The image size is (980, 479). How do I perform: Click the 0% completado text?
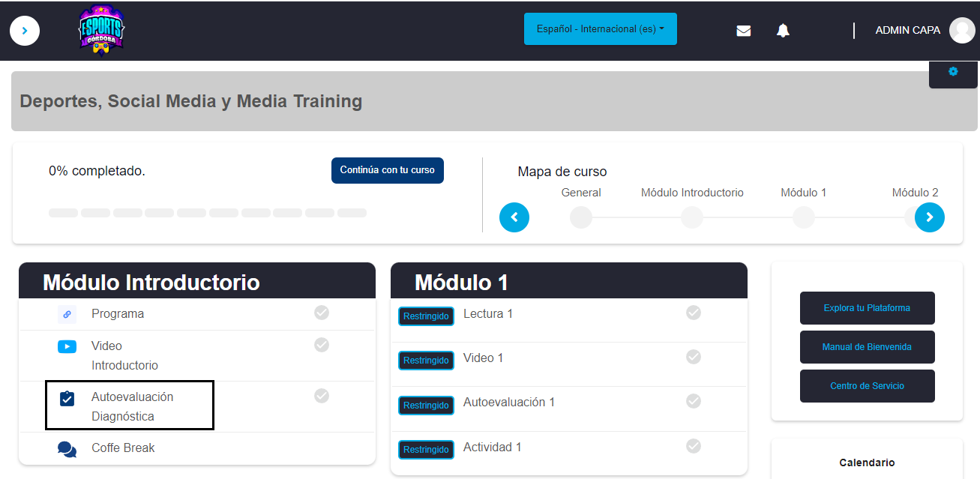click(97, 171)
